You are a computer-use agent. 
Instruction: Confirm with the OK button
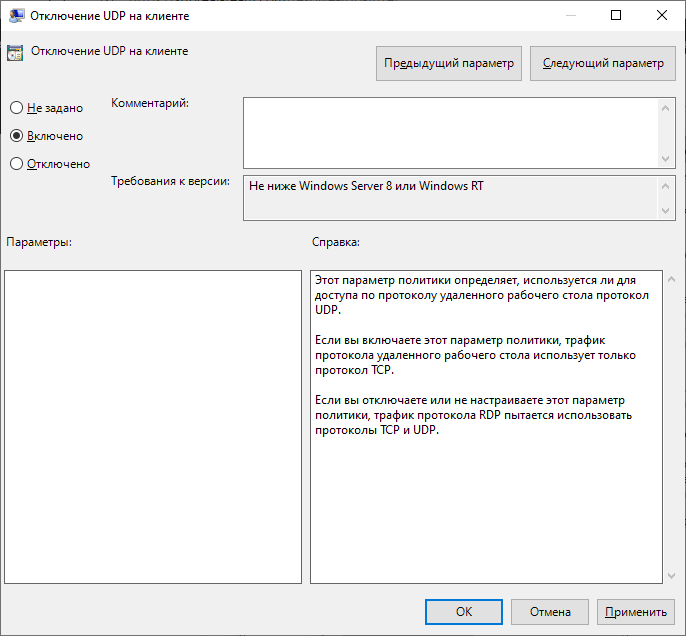click(463, 612)
